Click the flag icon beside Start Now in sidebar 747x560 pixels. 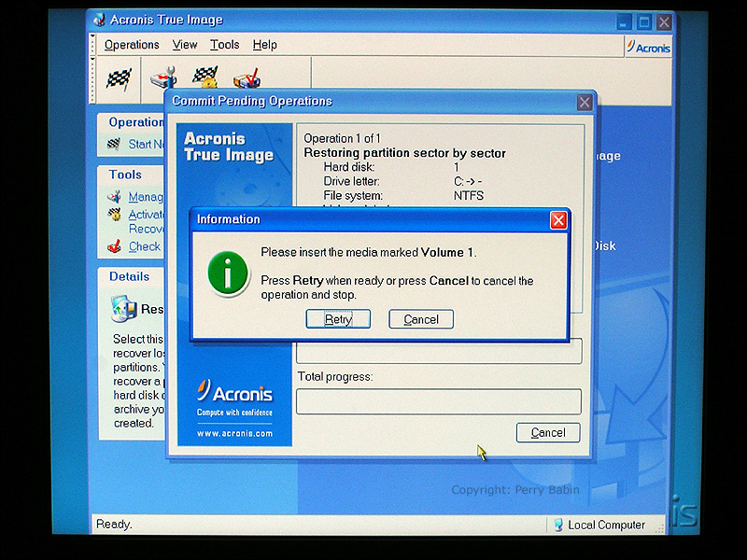pyautogui.click(x=113, y=144)
